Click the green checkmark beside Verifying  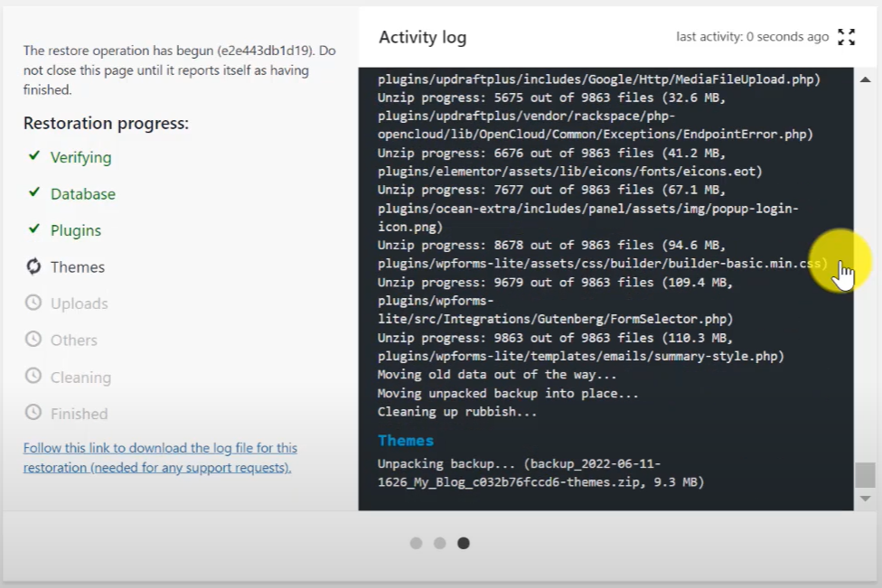tap(34, 155)
